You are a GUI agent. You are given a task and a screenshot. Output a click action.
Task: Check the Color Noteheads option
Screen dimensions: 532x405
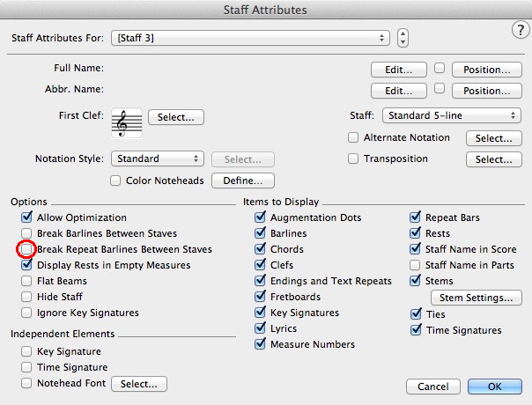[115, 181]
